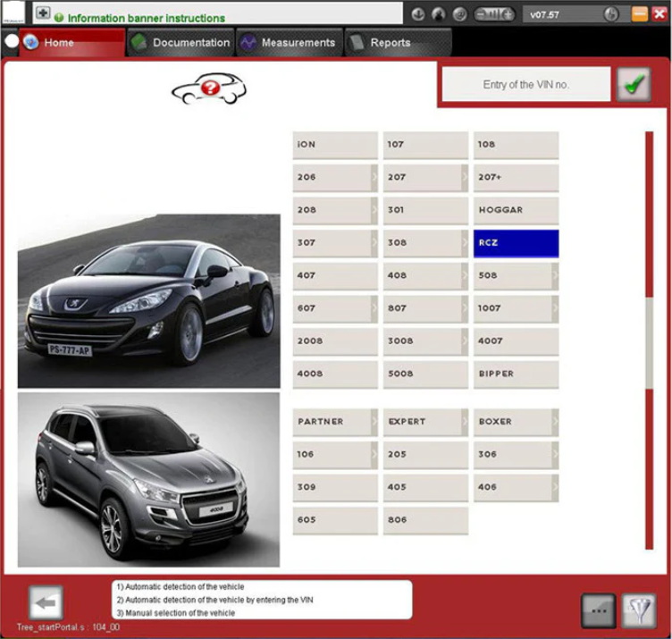Click the @ icon in the top bar
Image resolution: width=672 pixels, height=639 pixels.
coord(460,15)
